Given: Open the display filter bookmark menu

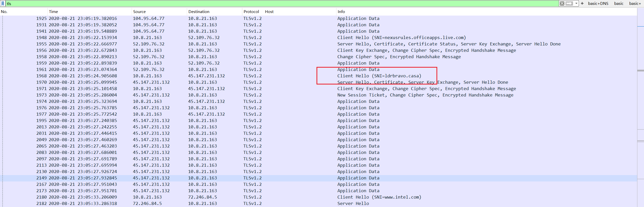Looking at the screenshot, I should coord(3,4).
